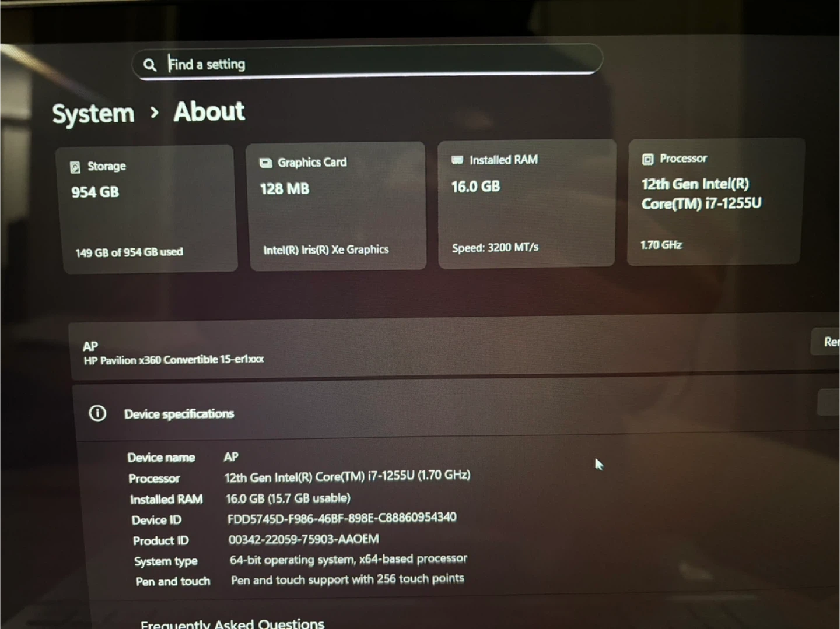Click the Device specifications info icon

(97, 413)
